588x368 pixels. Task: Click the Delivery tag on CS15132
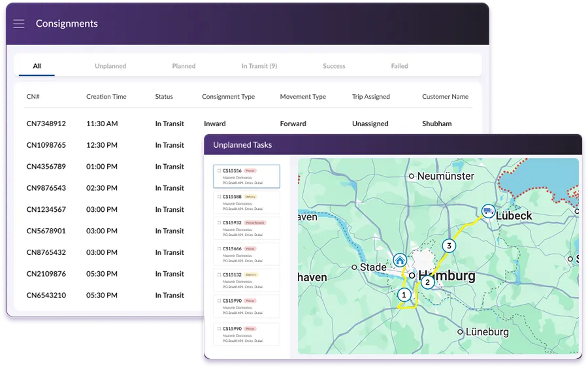tap(250, 275)
